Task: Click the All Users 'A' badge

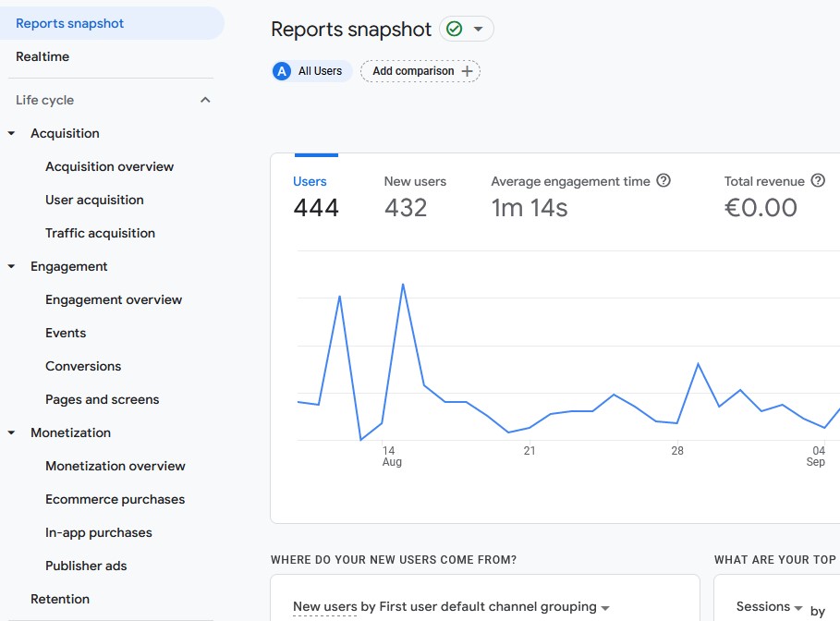Action: (282, 71)
